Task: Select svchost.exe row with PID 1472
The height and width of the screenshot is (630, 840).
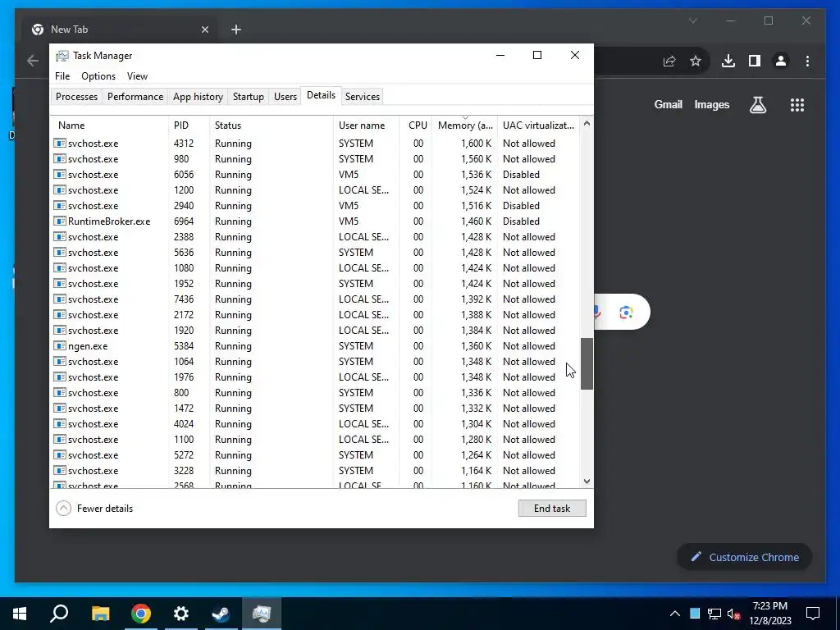Action: (x=315, y=409)
